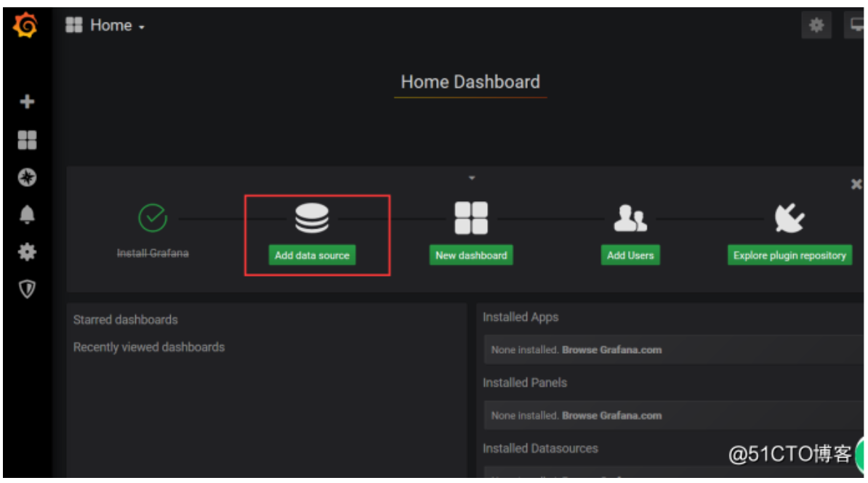Click the Install Grafana checkmark icon
The image size is (868, 483).
click(x=153, y=217)
